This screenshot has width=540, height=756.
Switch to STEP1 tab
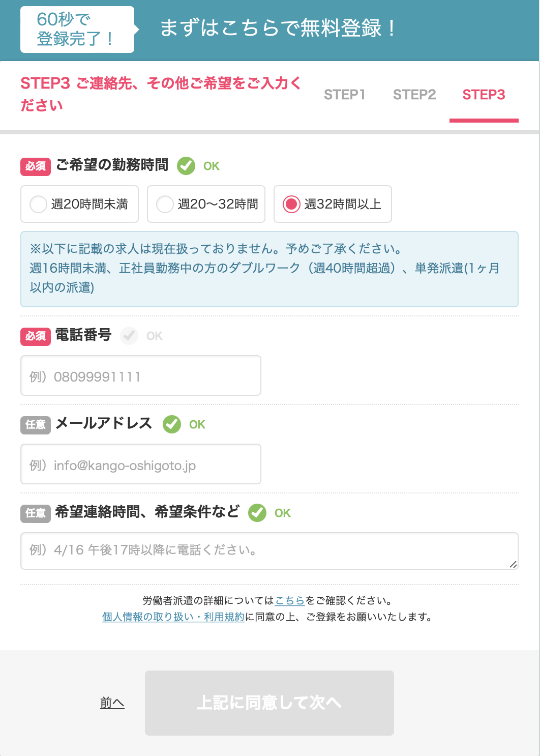[345, 95]
